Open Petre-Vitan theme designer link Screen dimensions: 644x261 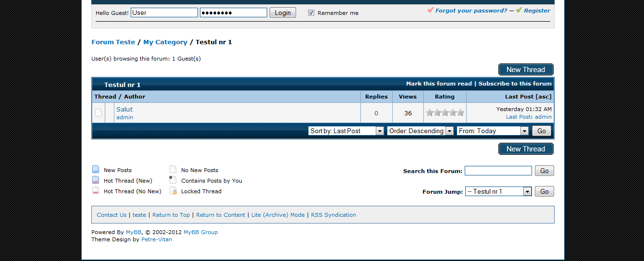[157, 239]
